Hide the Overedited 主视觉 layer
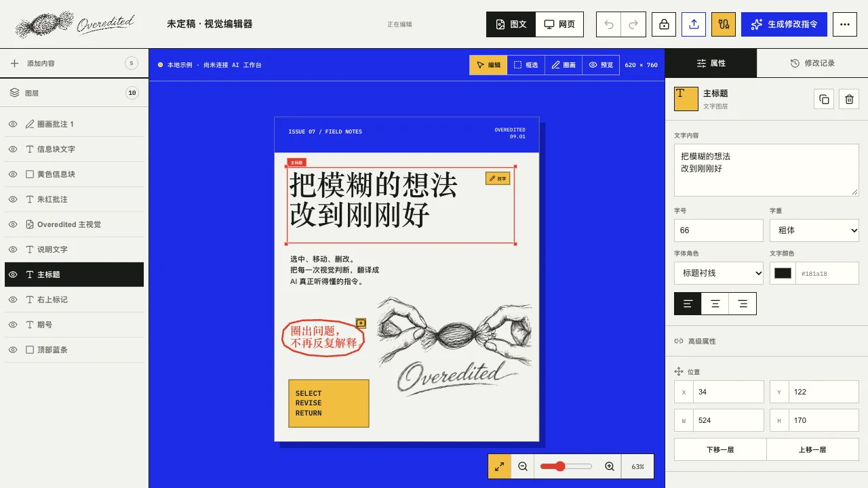Image resolution: width=868 pixels, height=488 pixels. [13, 224]
